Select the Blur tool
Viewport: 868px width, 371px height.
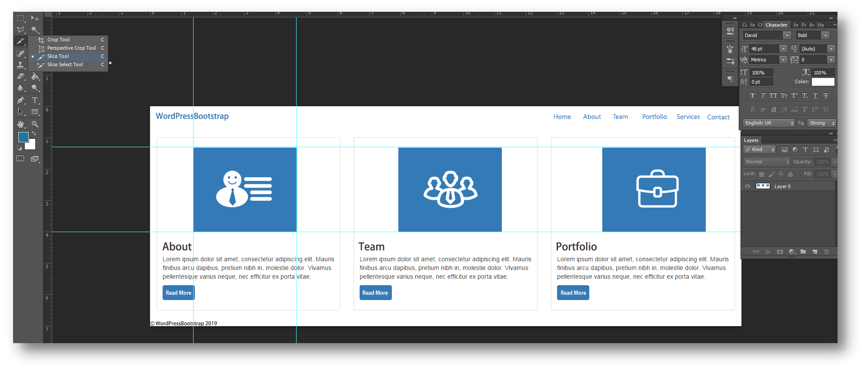(20, 88)
